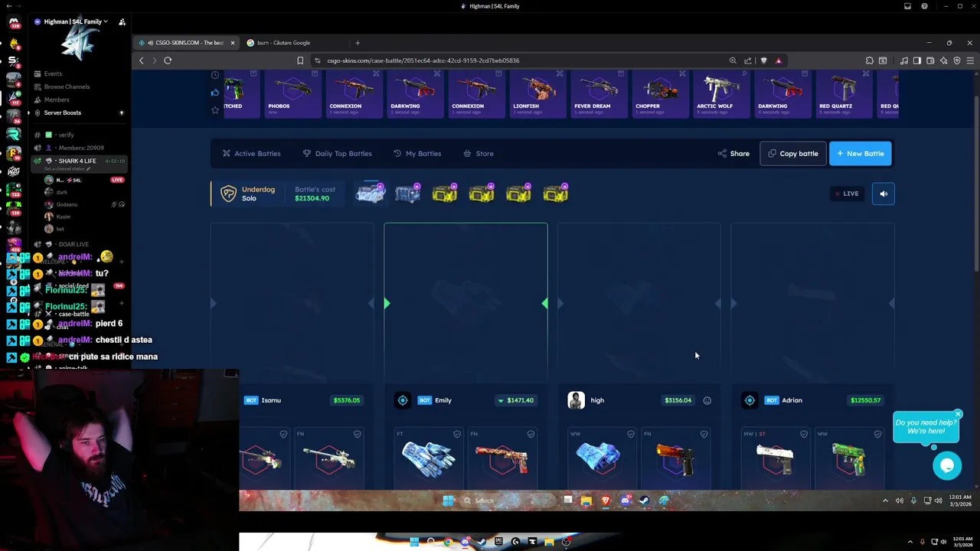Go back in the browser

coord(141,60)
